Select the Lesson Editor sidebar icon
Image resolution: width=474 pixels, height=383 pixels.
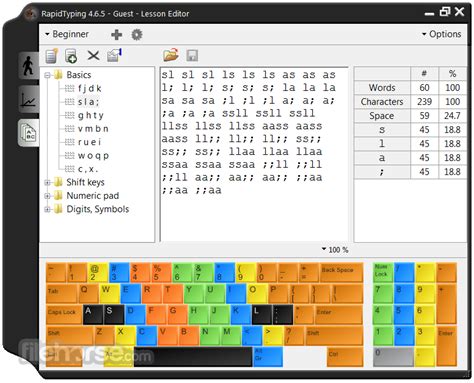29,132
